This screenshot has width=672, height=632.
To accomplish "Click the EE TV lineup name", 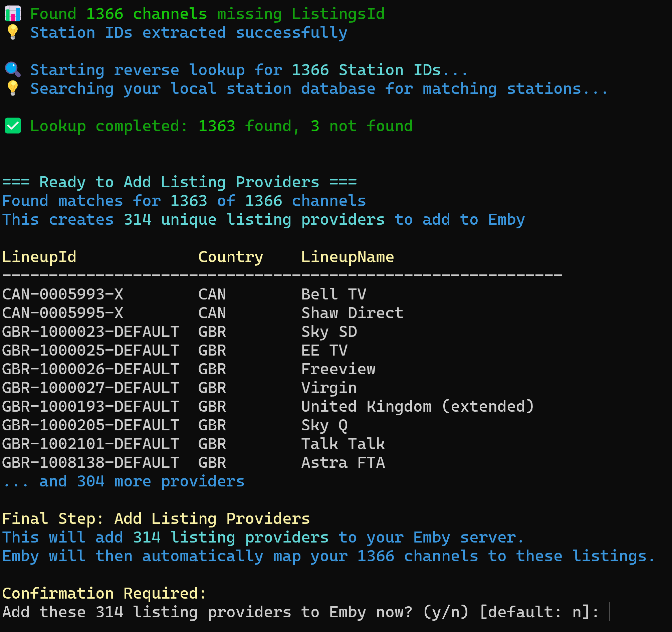I will pyautogui.click(x=324, y=350).
